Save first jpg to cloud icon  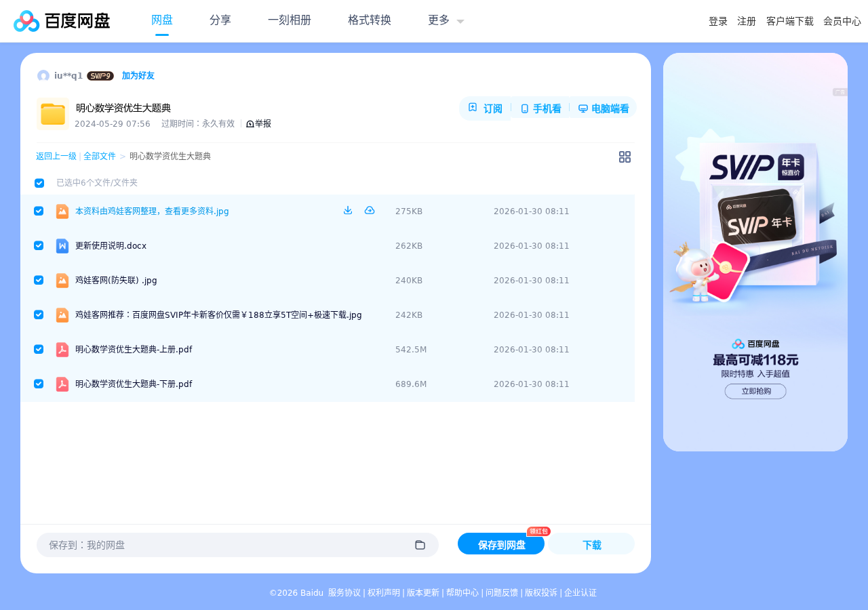tap(370, 211)
